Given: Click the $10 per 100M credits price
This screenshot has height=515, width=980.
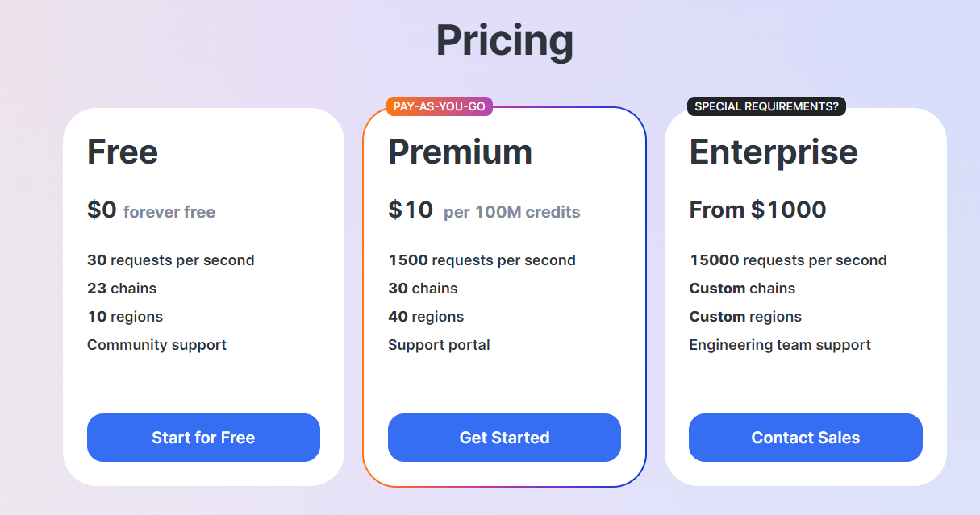Looking at the screenshot, I should click(x=484, y=210).
